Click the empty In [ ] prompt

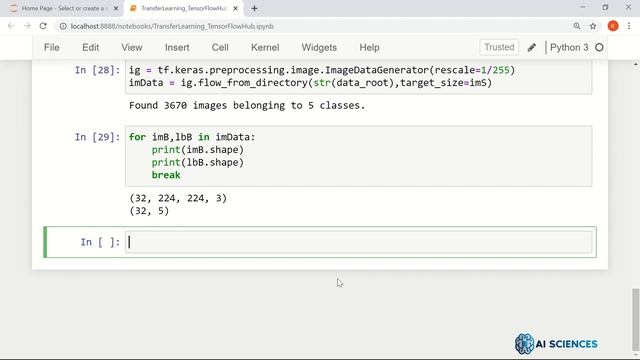(100, 242)
